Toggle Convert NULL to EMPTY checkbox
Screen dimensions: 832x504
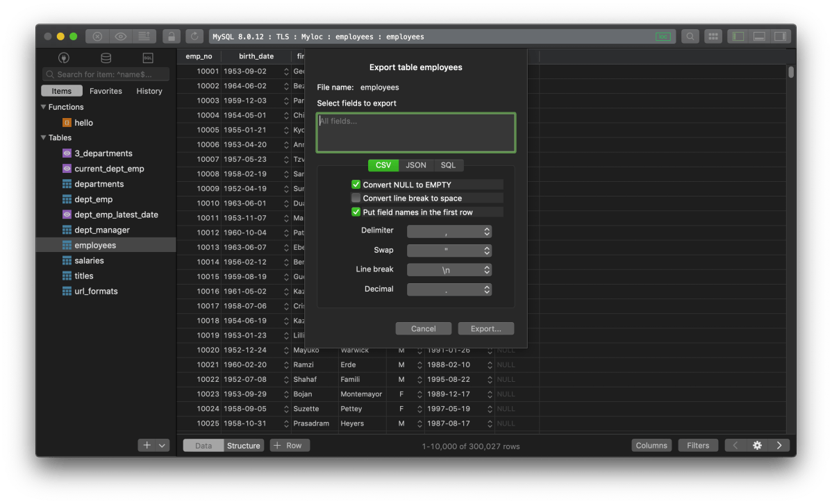click(356, 185)
